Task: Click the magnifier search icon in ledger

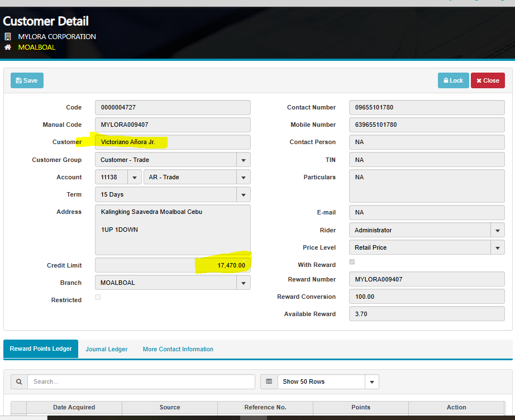Action: (x=19, y=381)
